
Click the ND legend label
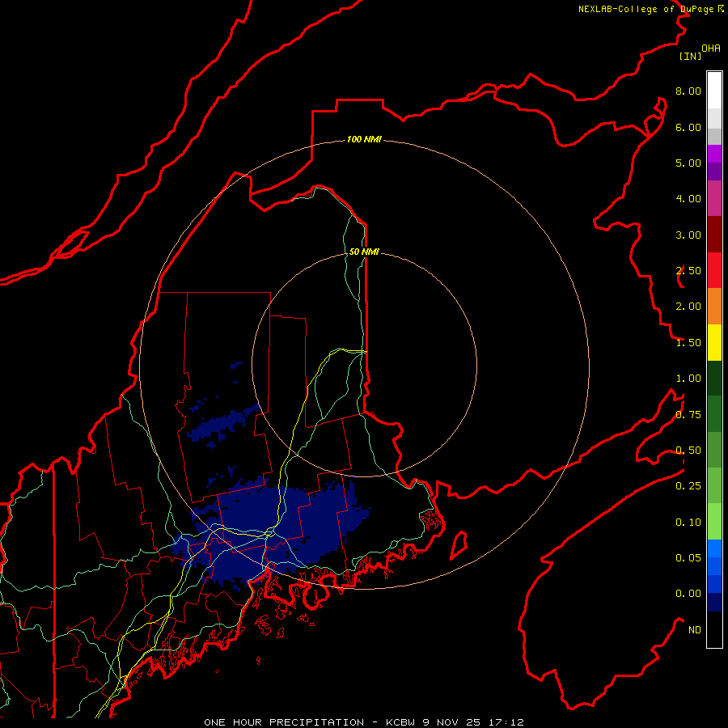[x=695, y=630]
